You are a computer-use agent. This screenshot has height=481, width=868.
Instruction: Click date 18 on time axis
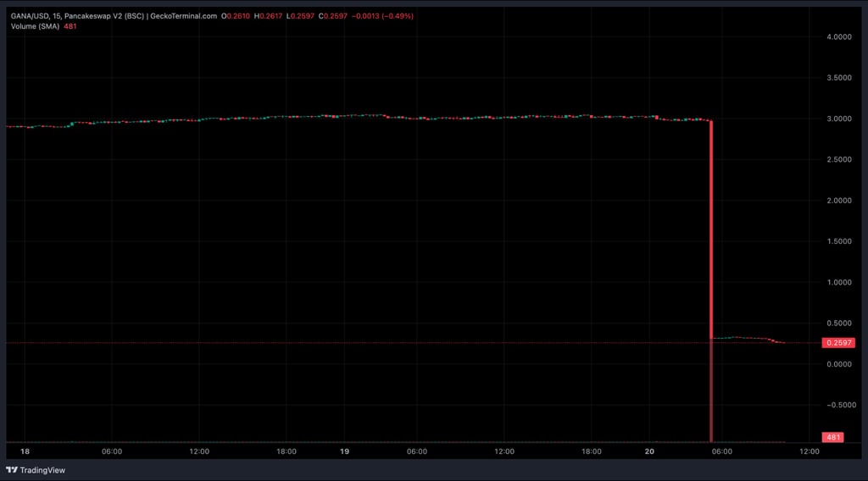coord(25,451)
